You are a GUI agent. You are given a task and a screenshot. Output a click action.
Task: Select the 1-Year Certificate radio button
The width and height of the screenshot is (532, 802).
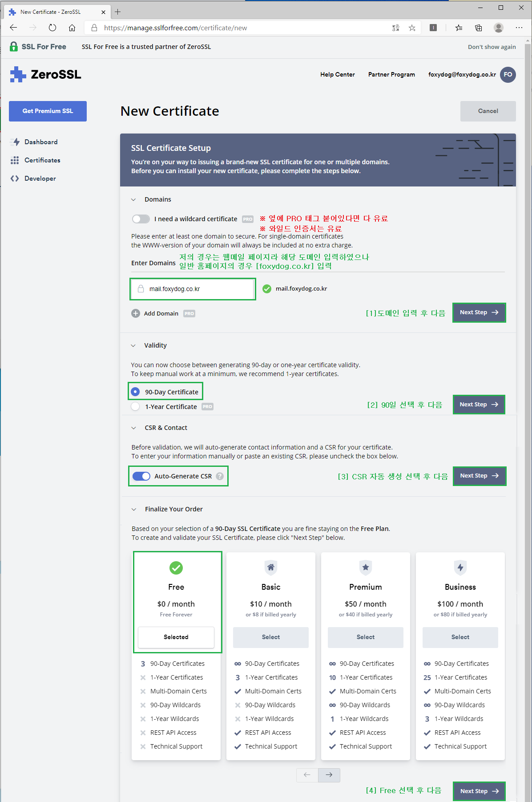(135, 406)
